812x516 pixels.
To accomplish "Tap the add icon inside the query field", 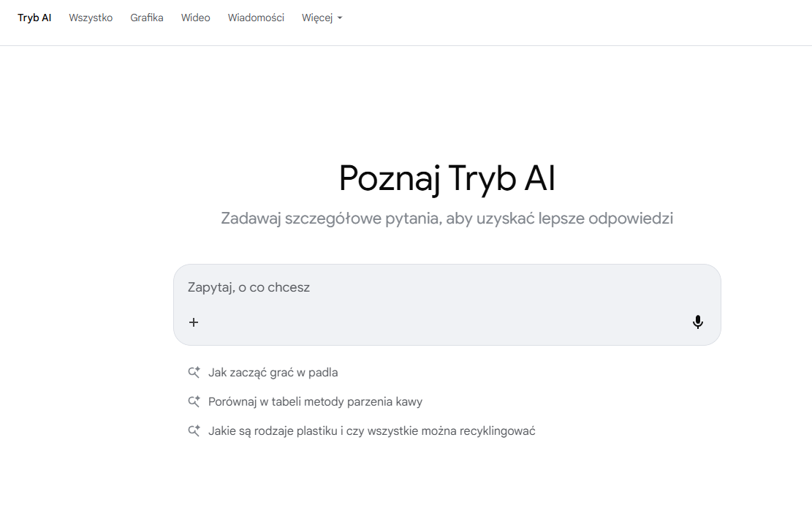I will 194,322.
